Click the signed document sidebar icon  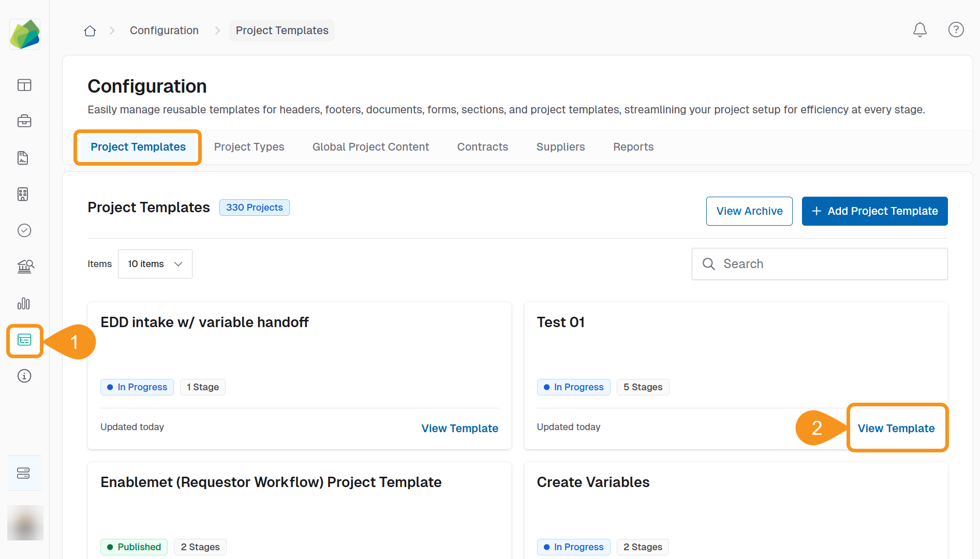[x=23, y=158]
